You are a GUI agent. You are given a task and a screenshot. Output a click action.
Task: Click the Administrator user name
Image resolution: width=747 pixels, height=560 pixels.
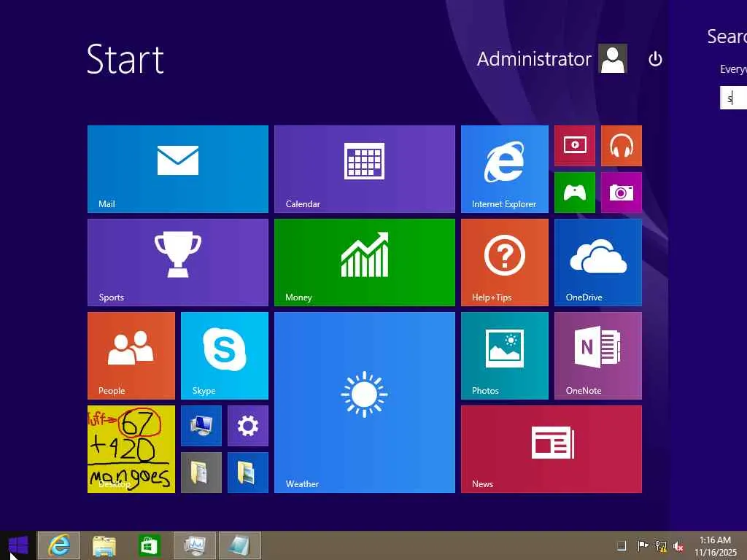533,59
